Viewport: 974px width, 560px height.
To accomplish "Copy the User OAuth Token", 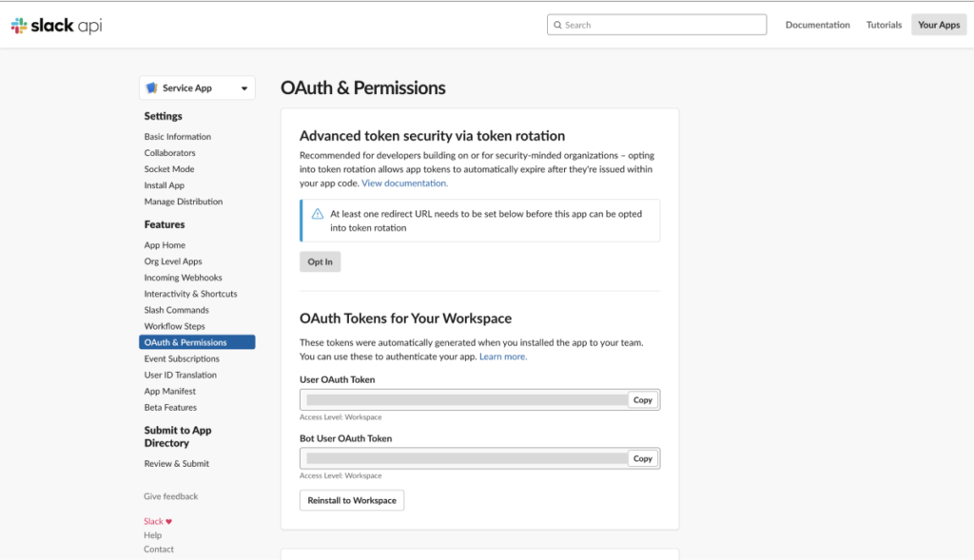I will point(643,399).
